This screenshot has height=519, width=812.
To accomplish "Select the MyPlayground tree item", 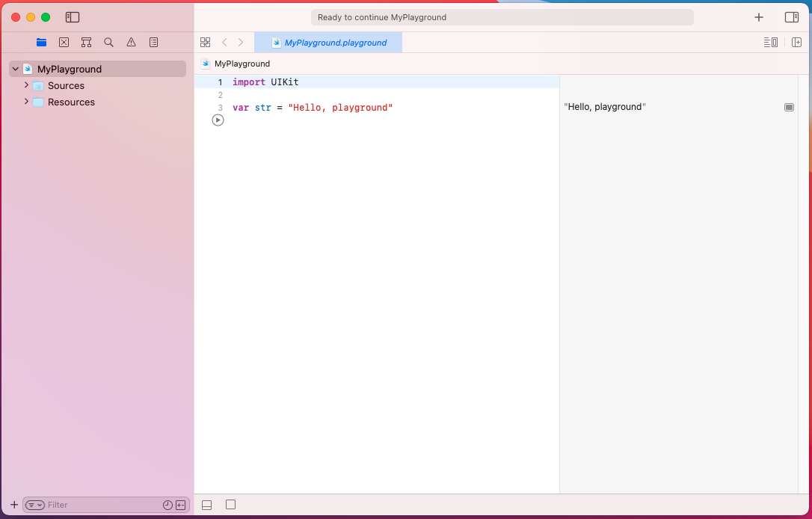I will (x=97, y=69).
